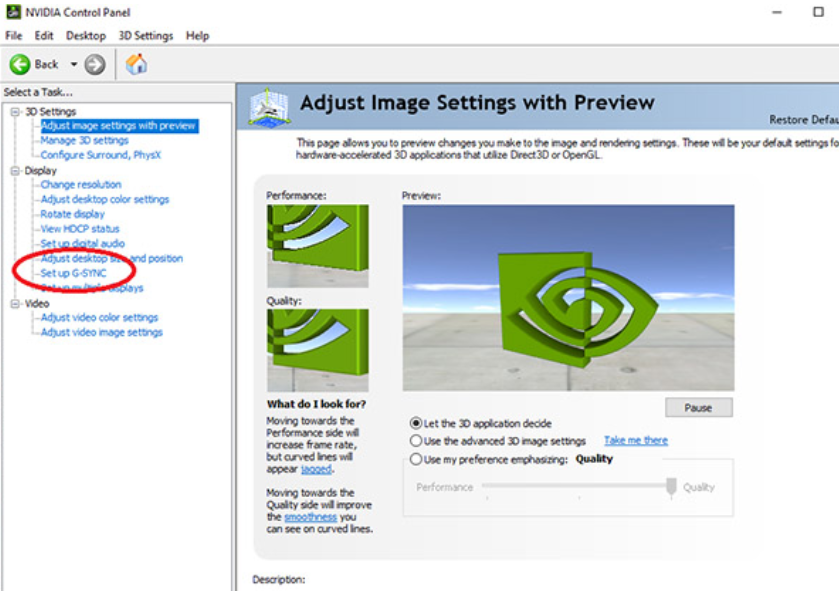The height and width of the screenshot is (591, 839).
Task: Click the Performance sample thumbnail
Action: (x=318, y=246)
